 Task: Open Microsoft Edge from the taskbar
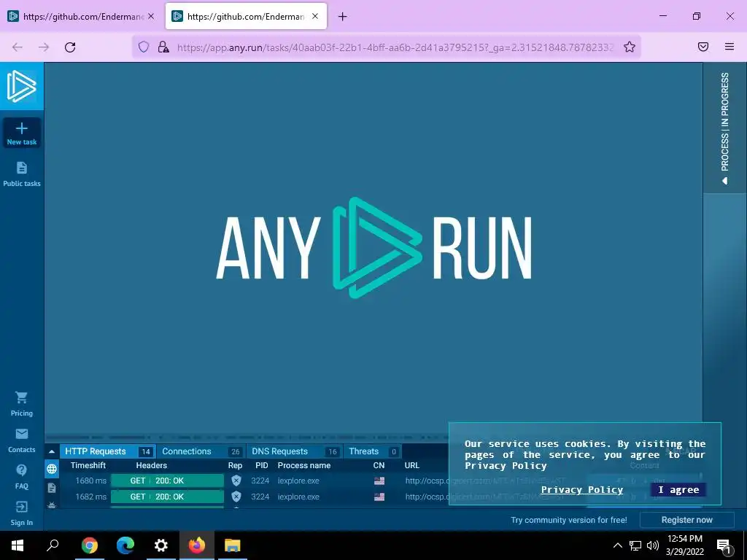[x=125, y=545]
